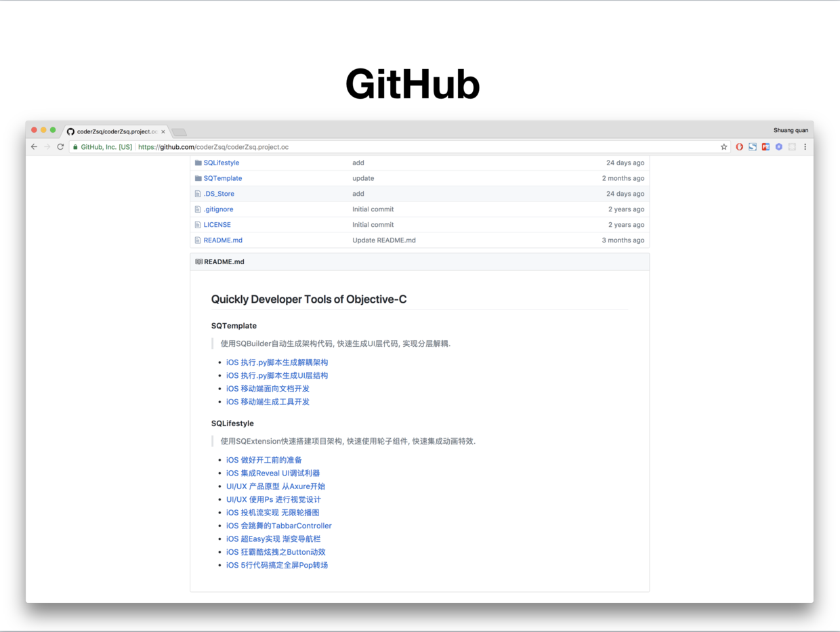Open link 'UI/UX 产品原型 从Axure开始'

tap(276, 486)
